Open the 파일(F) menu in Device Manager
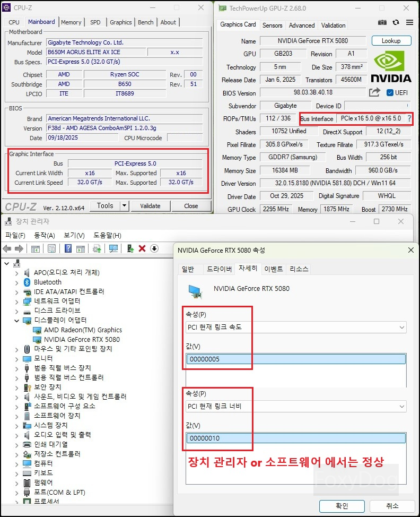Image resolution: width=420 pixels, height=517 pixels. pos(15,236)
